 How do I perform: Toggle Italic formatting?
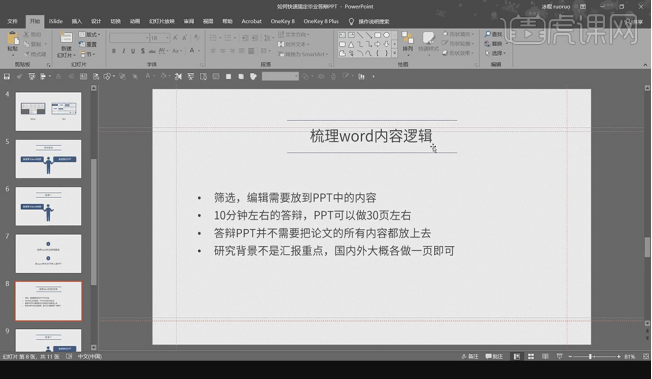[123, 51]
